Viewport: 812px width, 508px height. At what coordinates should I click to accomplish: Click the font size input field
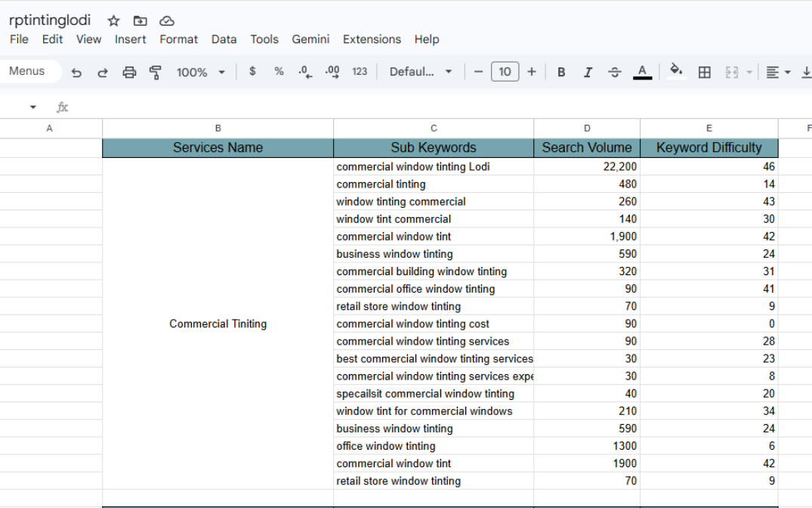505,72
